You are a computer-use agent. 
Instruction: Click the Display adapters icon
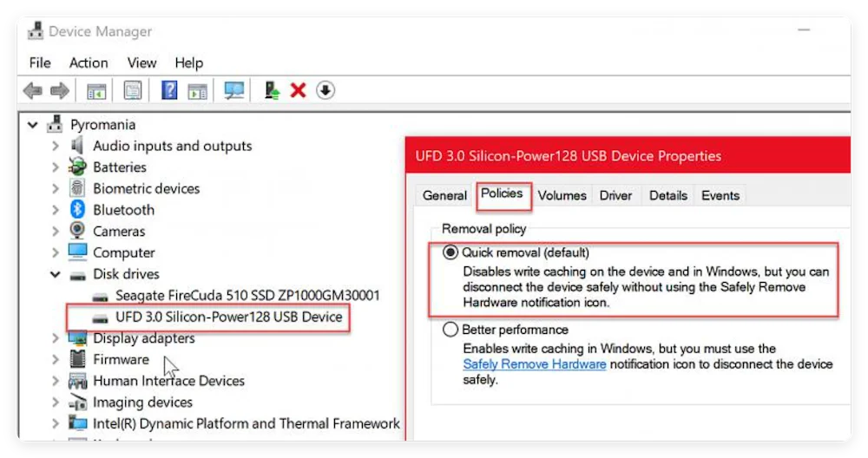coord(77,338)
